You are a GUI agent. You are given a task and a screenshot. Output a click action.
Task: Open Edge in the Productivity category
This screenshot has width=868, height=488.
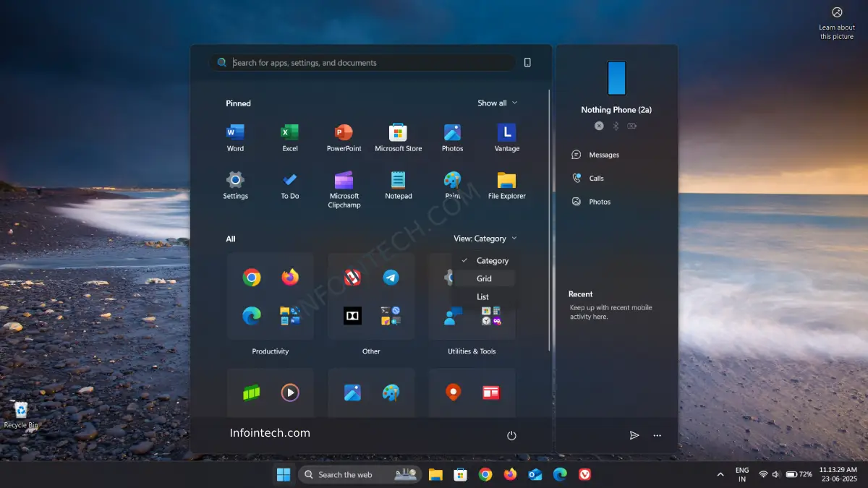click(x=252, y=315)
